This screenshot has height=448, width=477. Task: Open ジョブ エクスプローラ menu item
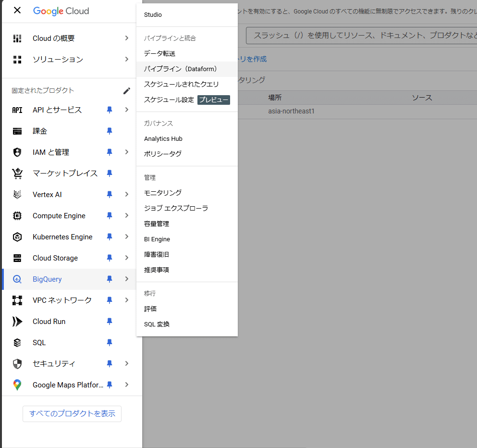tap(187, 209)
